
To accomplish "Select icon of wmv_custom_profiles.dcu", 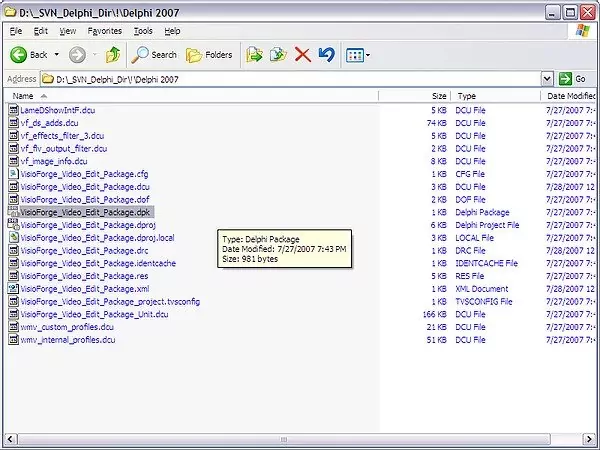I will [x=13, y=327].
